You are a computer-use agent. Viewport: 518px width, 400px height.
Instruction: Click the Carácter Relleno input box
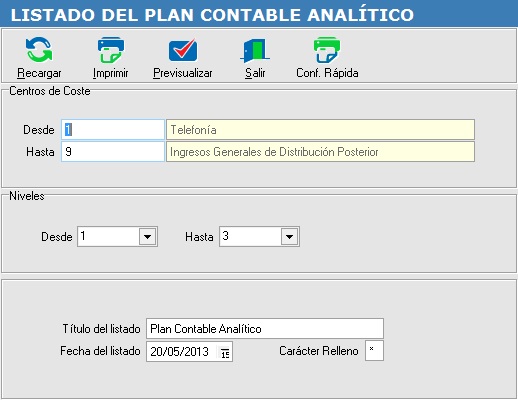click(374, 351)
